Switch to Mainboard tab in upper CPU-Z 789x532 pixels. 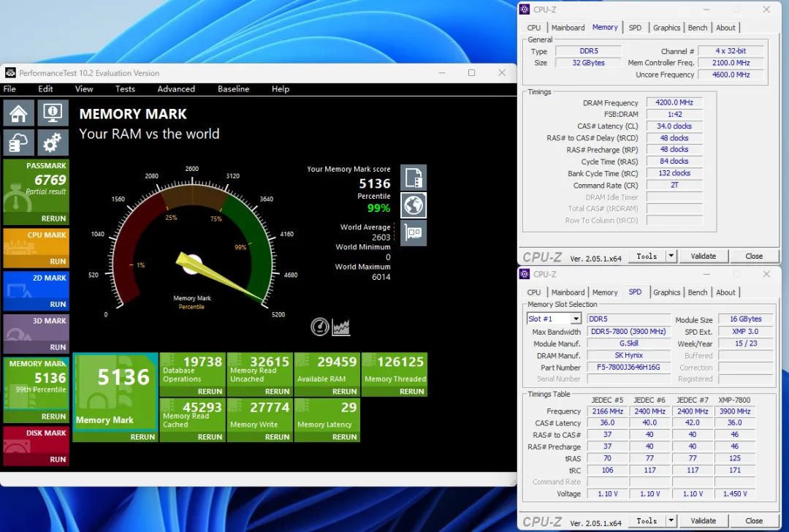point(568,28)
